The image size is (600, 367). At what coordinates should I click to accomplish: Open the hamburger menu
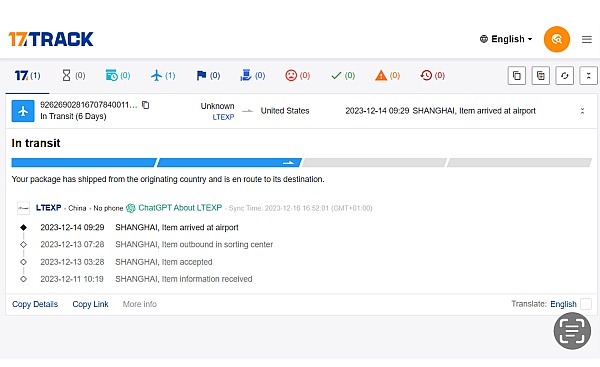click(x=587, y=39)
